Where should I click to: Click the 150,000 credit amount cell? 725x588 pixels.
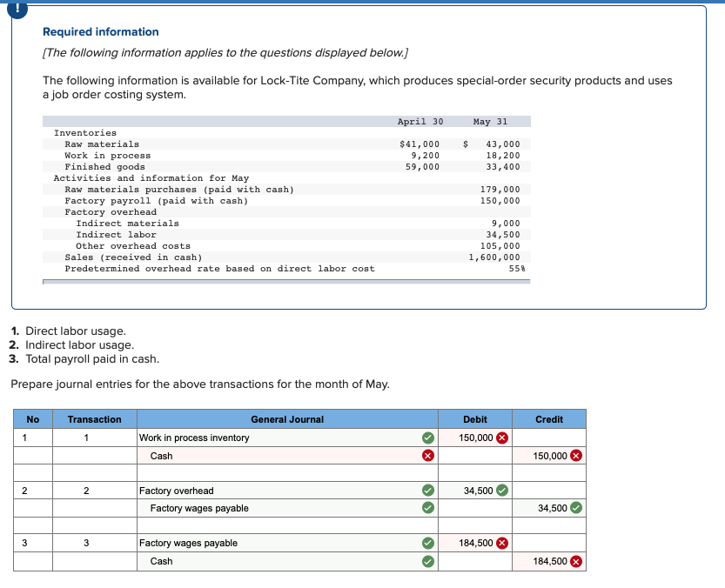[549, 456]
